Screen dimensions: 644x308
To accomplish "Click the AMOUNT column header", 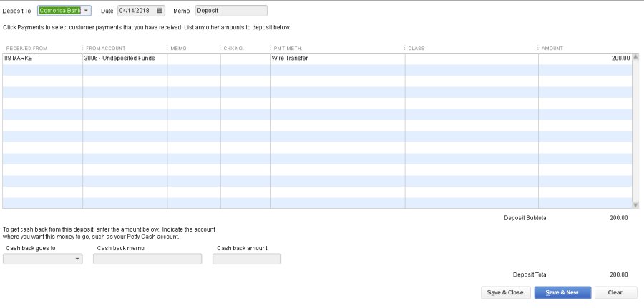I will tap(552, 49).
